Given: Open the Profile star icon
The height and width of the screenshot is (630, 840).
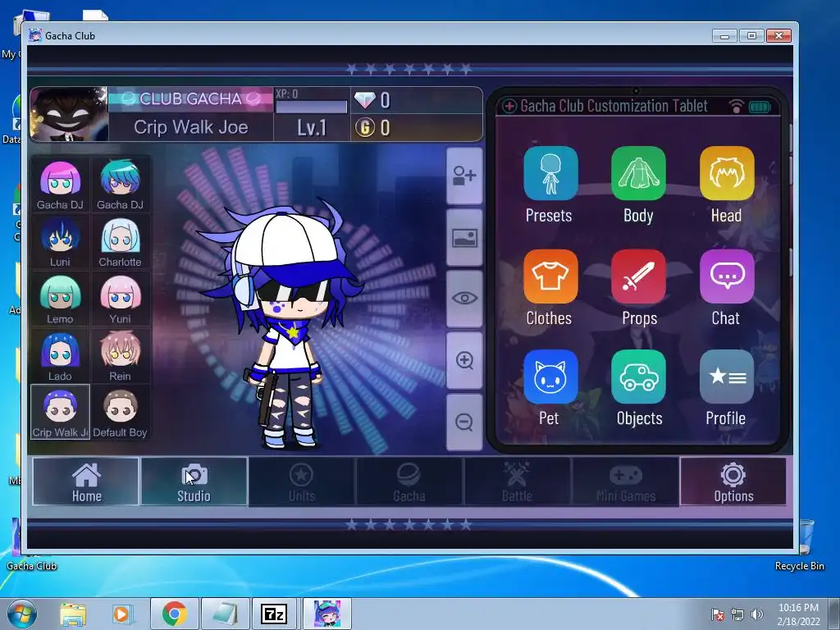Looking at the screenshot, I should click(727, 377).
